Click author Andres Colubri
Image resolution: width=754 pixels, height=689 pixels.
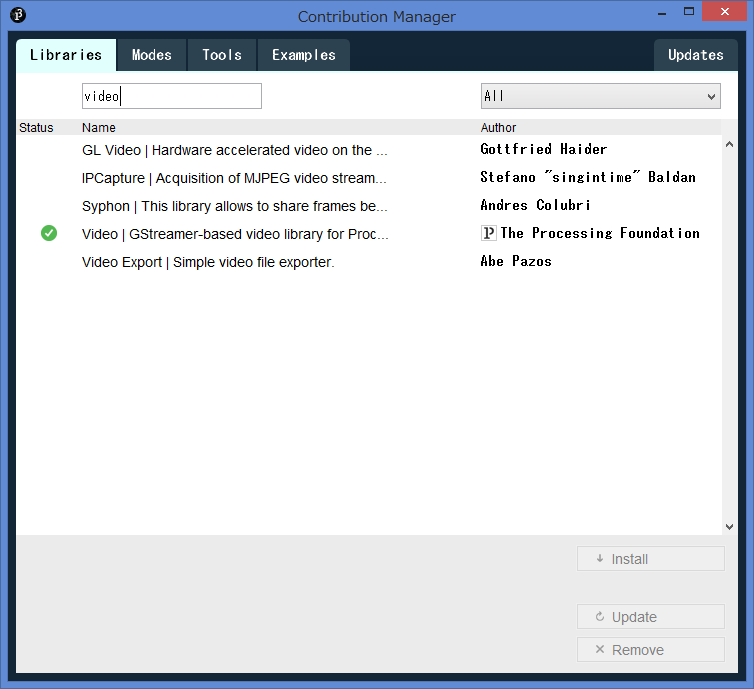535,205
